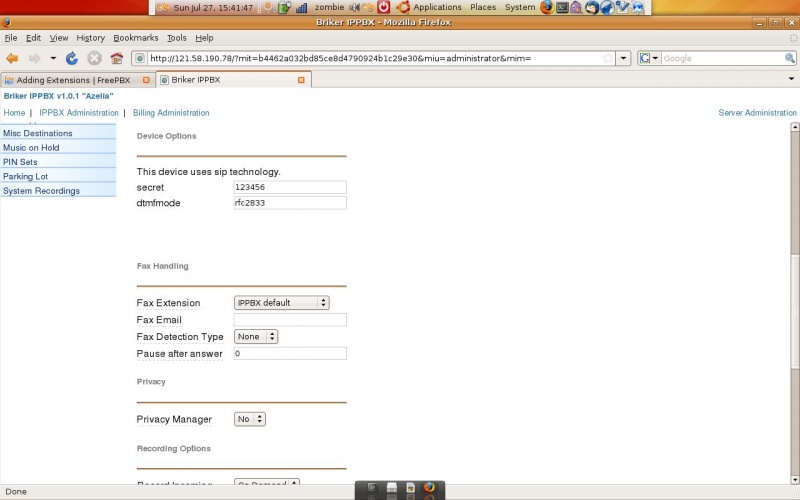Viewport: 800px width, 500px height.
Task: Go back with the Firefox back arrow
Action: click(x=12, y=58)
